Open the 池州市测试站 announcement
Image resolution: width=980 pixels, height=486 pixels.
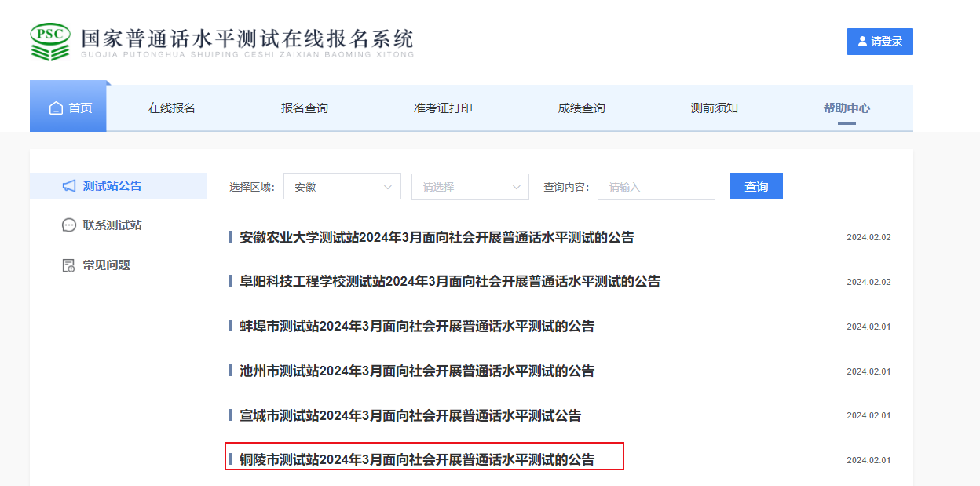[x=417, y=371]
